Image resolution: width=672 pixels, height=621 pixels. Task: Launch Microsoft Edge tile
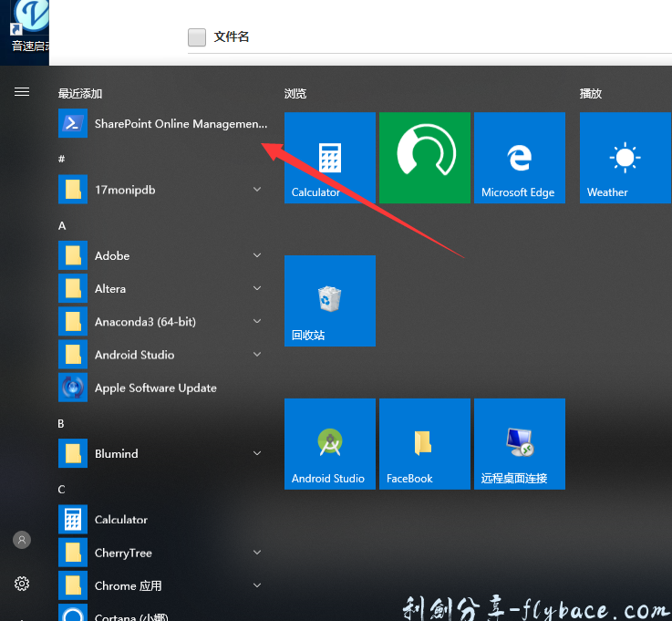[520, 157]
